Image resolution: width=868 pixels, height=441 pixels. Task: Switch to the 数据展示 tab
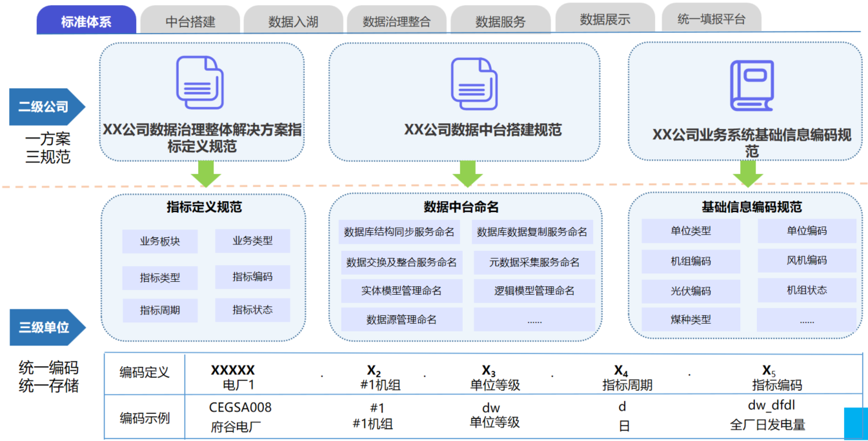point(605,19)
